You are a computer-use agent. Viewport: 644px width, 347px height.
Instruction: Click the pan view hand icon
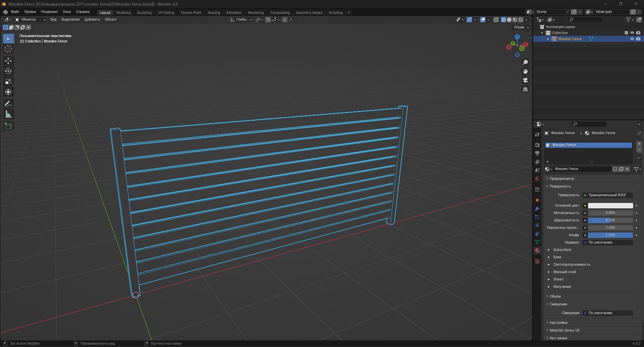tap(525, 71)
